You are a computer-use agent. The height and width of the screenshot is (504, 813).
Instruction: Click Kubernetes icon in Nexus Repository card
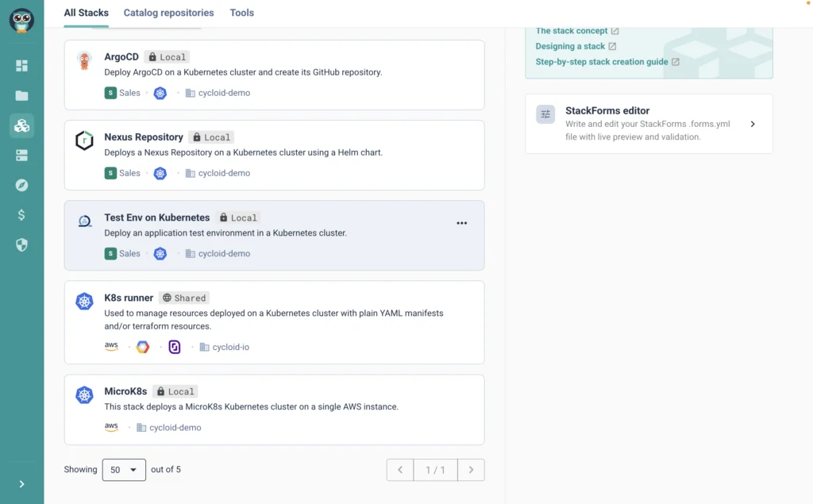pyautogui.click(x=160, y=173)
